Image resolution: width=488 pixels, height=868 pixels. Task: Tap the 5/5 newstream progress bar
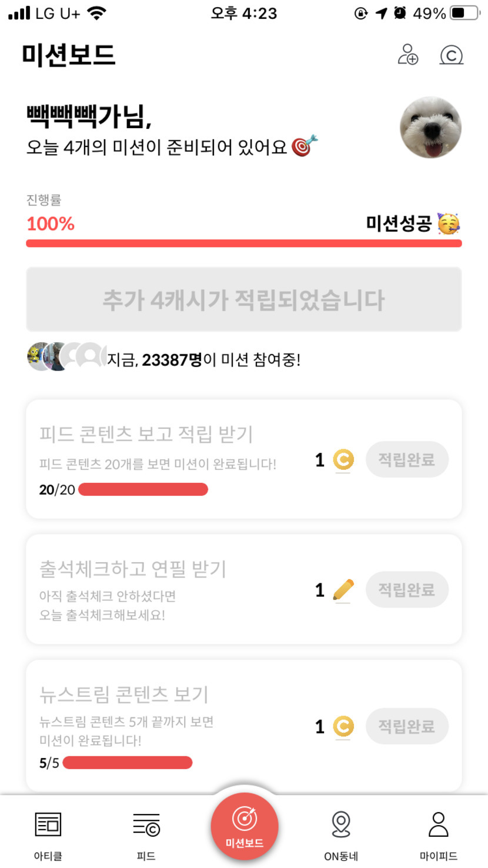tap(127, 763)
